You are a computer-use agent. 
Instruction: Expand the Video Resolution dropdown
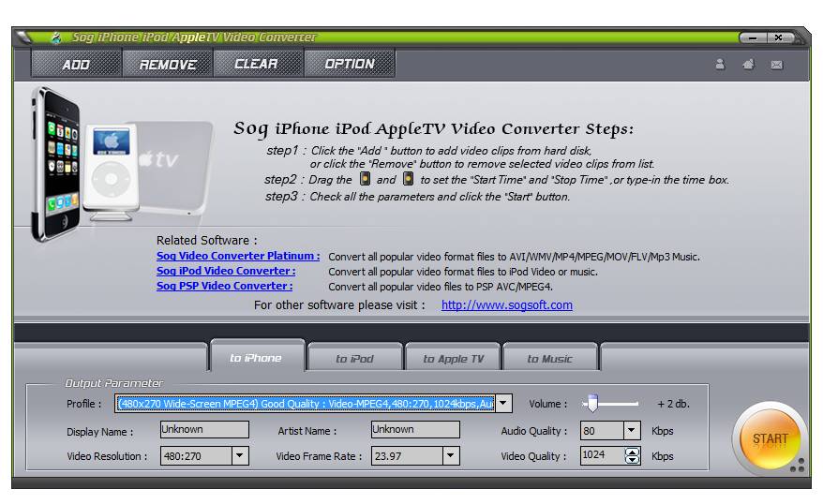click(x=240, y=455)
